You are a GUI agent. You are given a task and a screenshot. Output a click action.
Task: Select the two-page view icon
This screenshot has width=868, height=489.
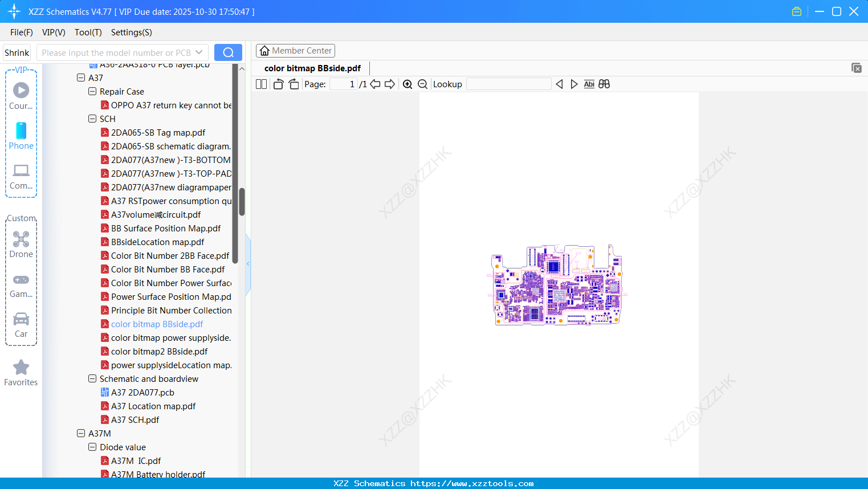(260, 84)
